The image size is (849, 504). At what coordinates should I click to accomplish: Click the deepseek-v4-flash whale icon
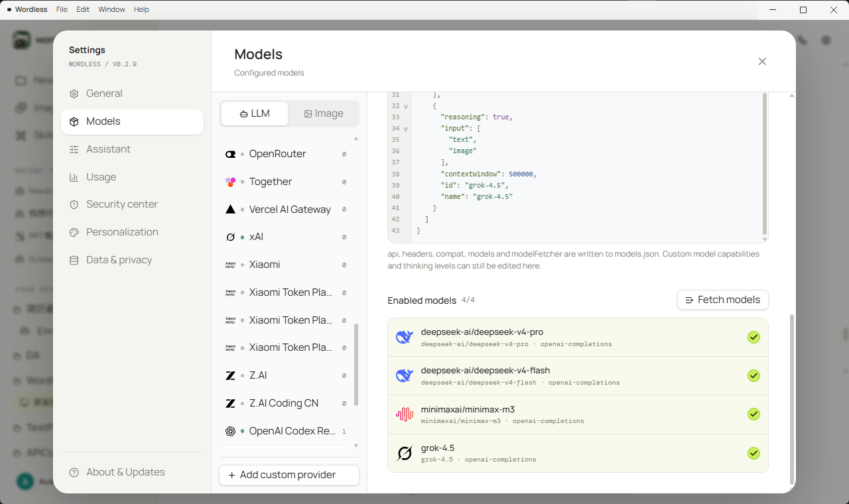405,376
